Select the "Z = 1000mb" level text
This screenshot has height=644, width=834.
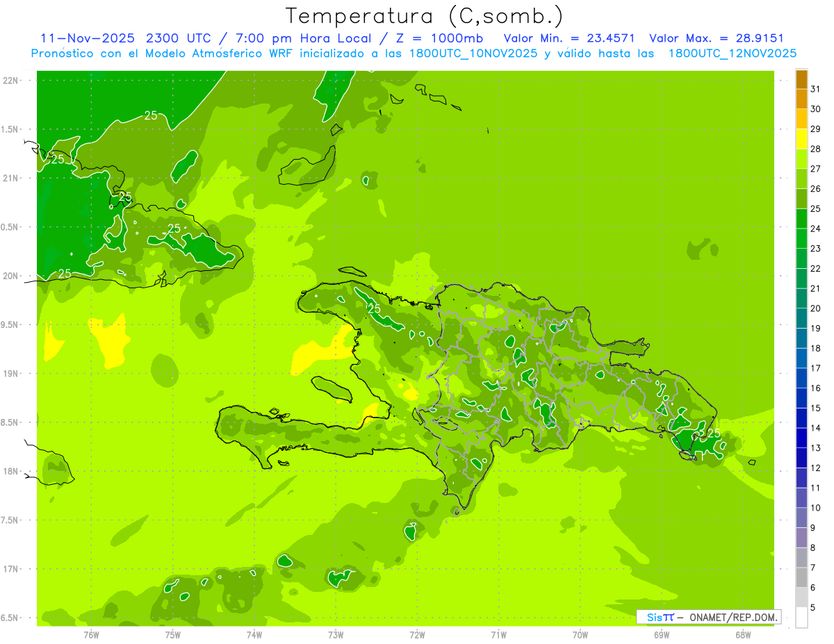439,38
